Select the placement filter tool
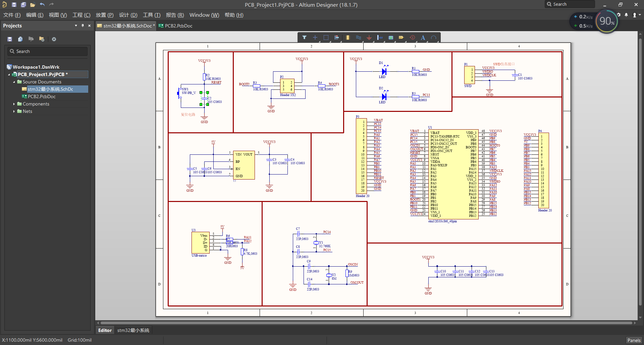 pyautogui.click(x=305, y=38)
